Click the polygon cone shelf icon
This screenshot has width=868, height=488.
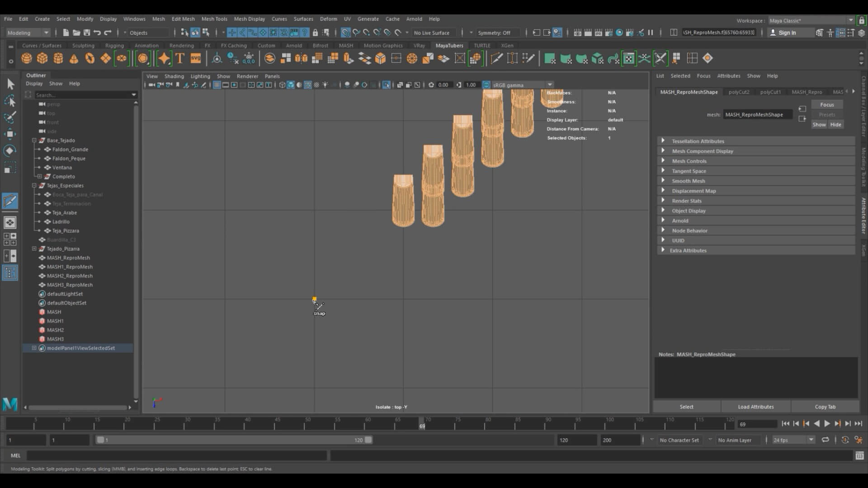74,58
